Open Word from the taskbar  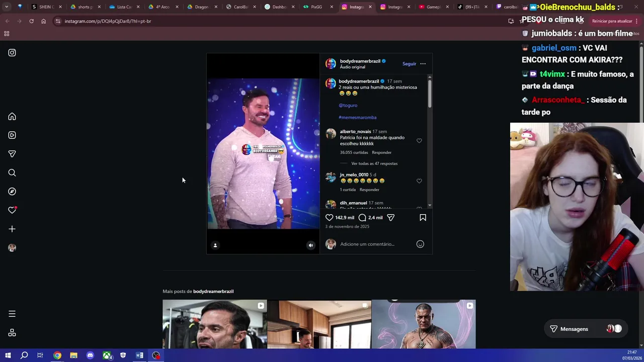coord(139,355)
